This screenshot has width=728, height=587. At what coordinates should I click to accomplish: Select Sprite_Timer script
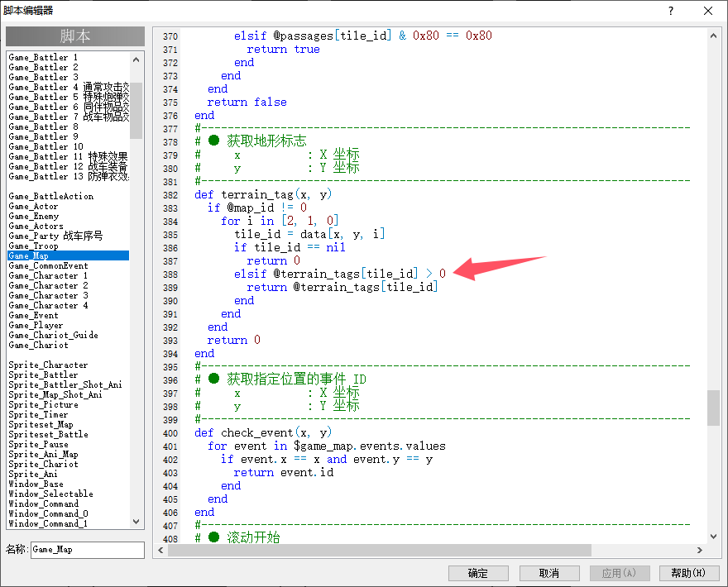tap(38, 414)
